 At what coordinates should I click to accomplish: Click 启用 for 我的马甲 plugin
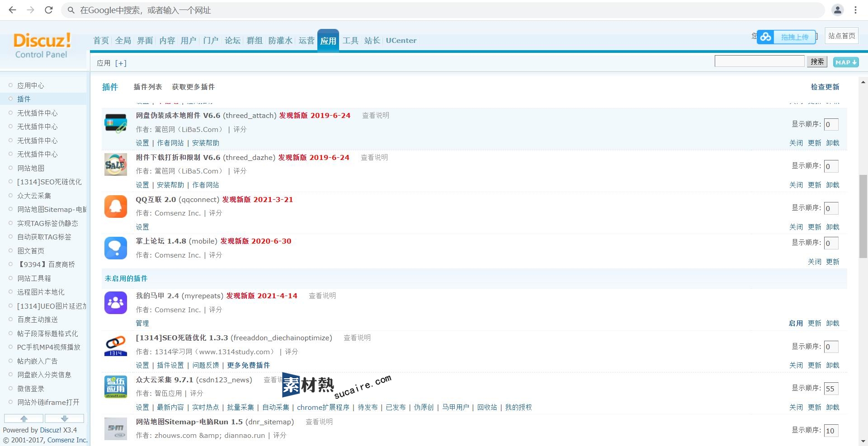click(x=796, y=323)
